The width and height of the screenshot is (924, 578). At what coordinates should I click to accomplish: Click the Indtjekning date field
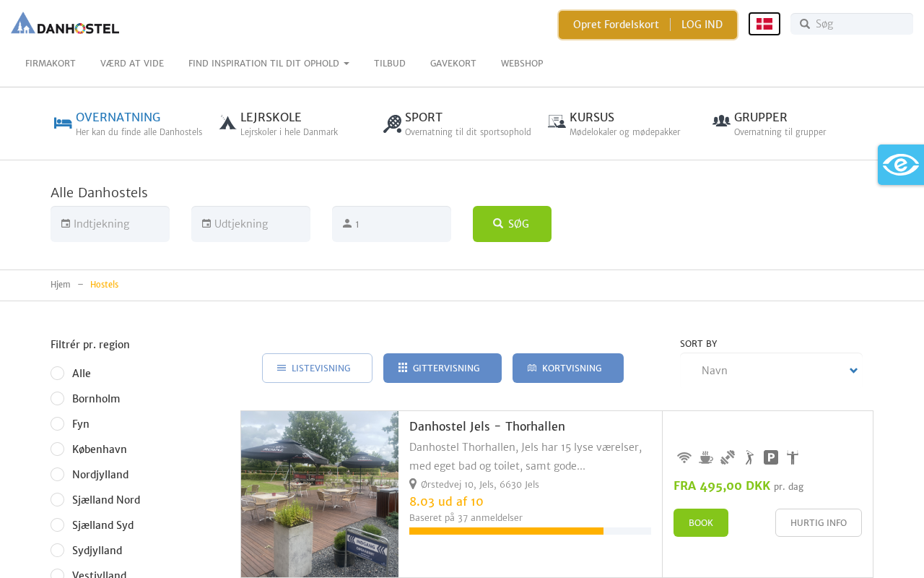pyautogui.click(x=110, y=224)
